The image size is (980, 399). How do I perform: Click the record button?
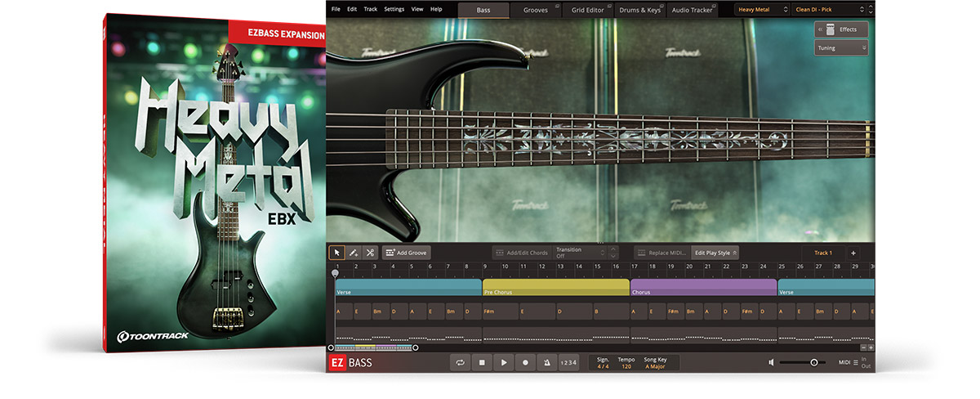525,362
